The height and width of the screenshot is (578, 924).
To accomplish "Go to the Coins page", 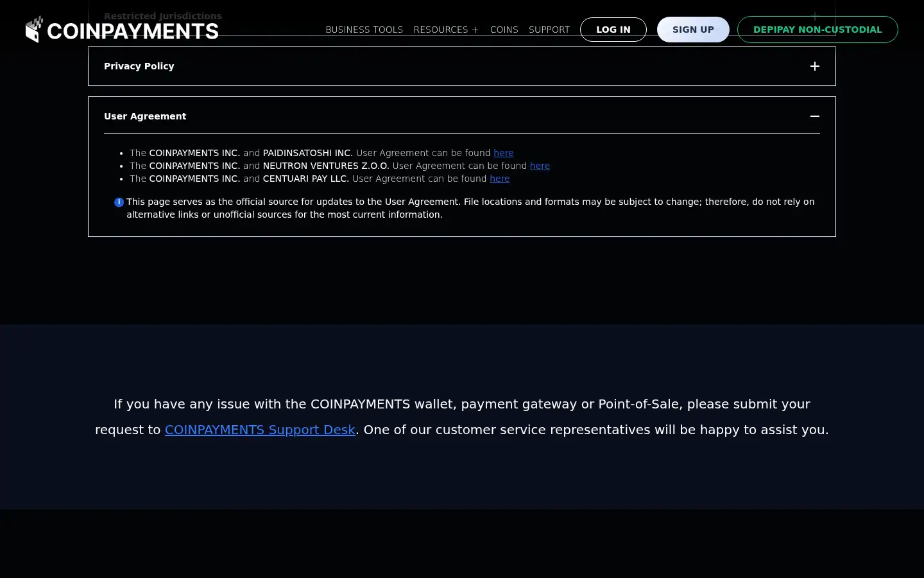I will 504,30.
